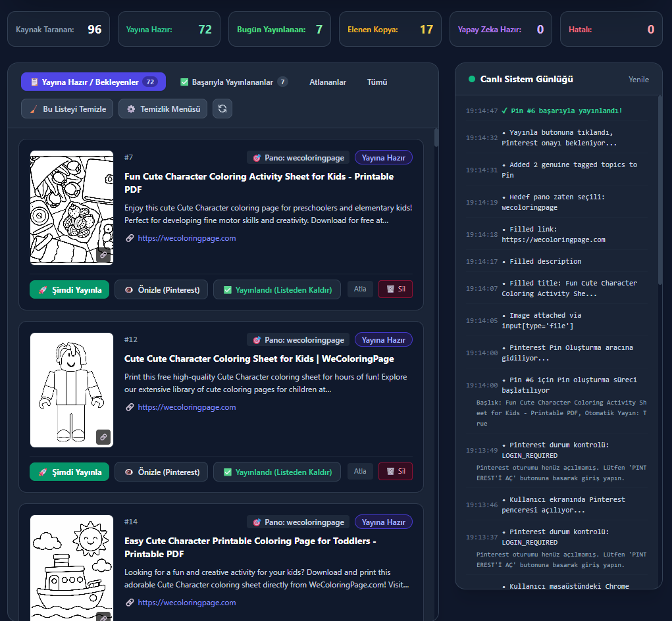This screenshot has width=672, height=621.
Task: Open Temizlik Menüsü with the gear icon
Action: 163,109
